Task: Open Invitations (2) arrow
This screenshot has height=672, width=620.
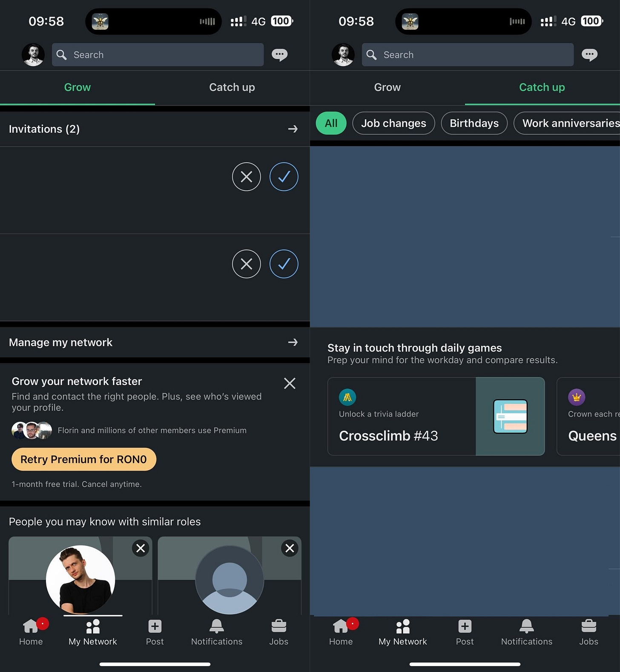Action: [293, 129]
